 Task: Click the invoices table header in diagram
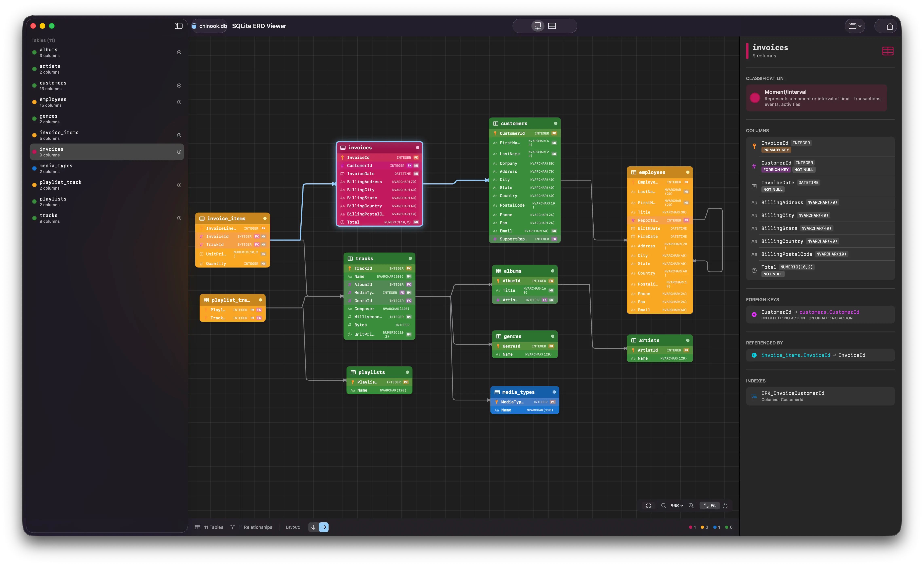click(379, 148)
